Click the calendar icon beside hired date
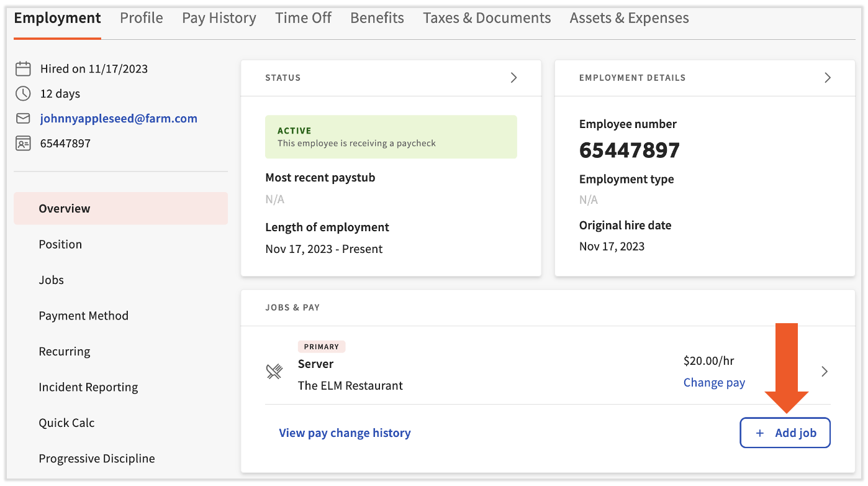The width and height of the screenshot is (868, 486). tap(23, 68)
